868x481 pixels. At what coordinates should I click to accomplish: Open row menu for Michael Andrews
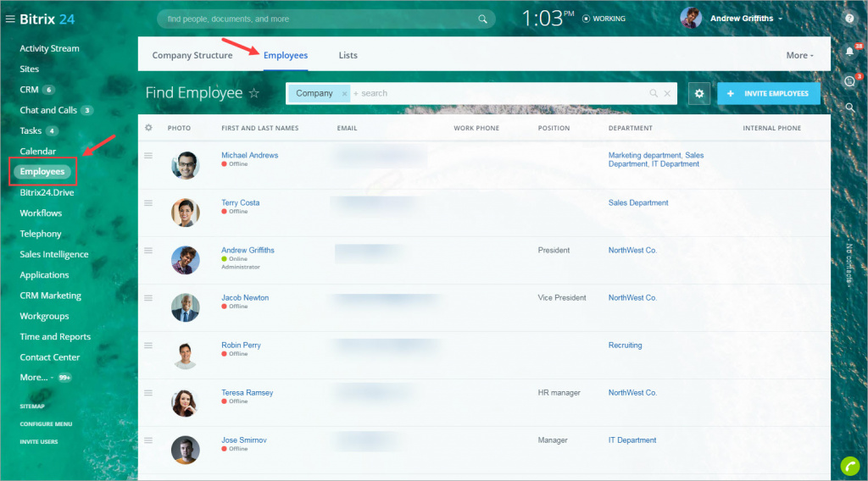148,155
